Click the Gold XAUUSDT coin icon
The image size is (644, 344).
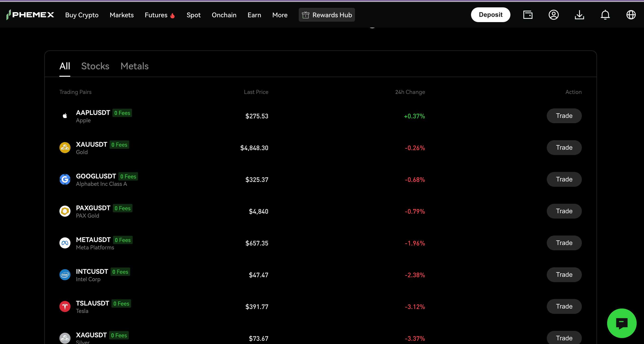click(65, 148)
